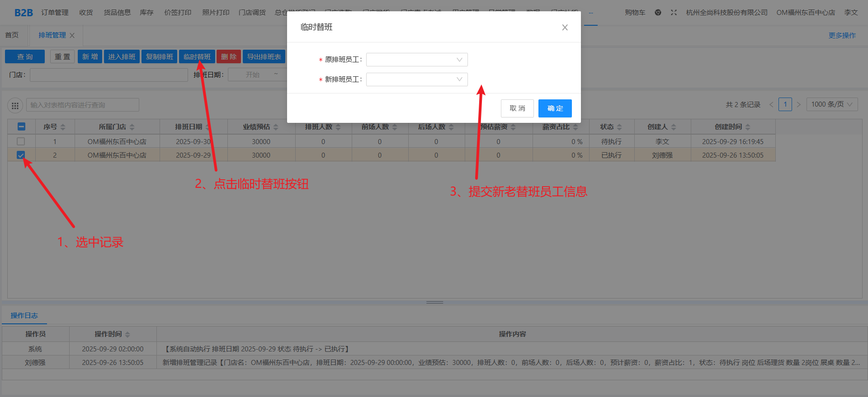Sort operation log by 操作时间 icon
This screenshot has width=868, height=397.
(127, 335)
